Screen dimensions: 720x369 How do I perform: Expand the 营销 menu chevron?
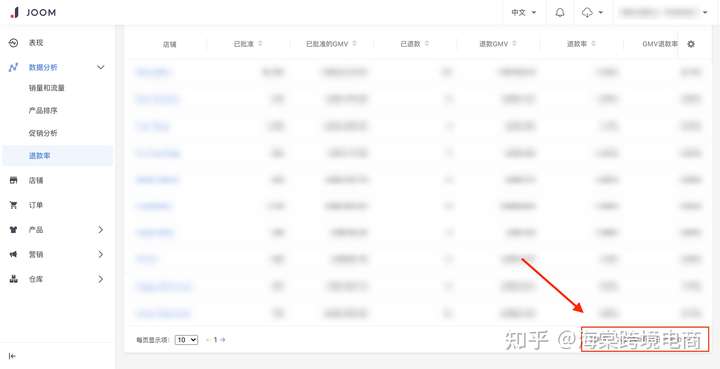tap(101, 254)
